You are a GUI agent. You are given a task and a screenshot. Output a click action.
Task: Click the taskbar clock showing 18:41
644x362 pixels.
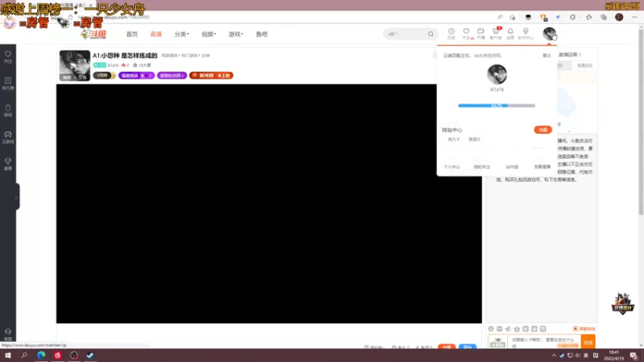(x=613, y=356)
